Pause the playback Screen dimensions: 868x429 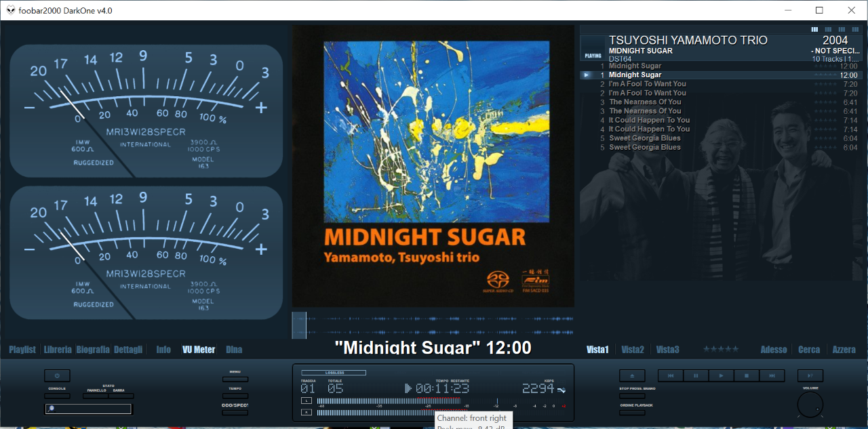click(696, 375)
